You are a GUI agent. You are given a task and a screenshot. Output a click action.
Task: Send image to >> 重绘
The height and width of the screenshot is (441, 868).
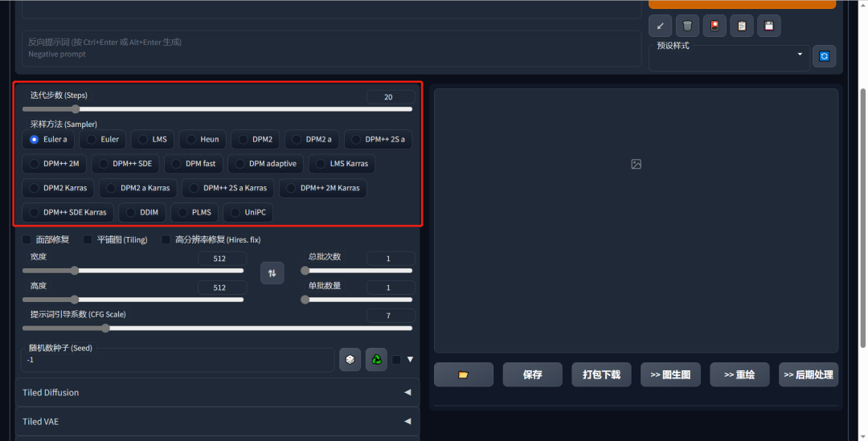(x=739, y=374)
